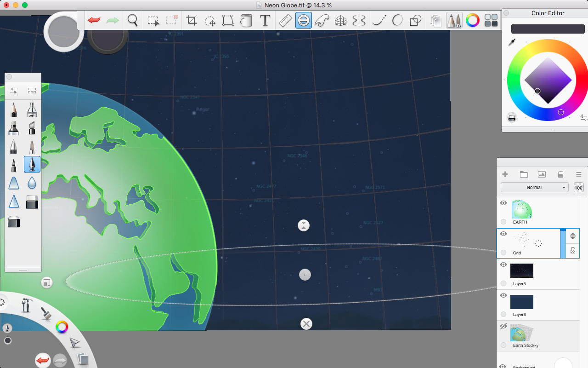Toggle lock transparency on Grid layer
Viewport: 588px width, 368px height.
click(x=573, y=251)
